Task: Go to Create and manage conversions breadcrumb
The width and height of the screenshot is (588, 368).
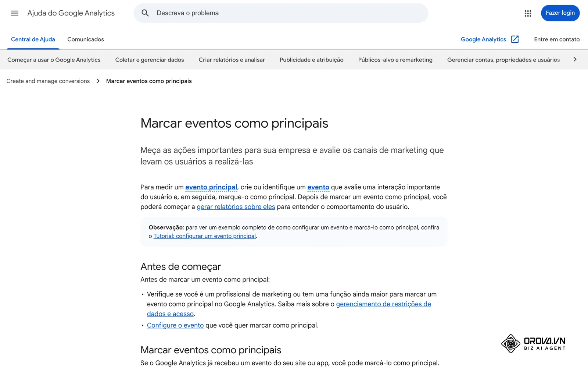Action: click(x=48, y=81)
